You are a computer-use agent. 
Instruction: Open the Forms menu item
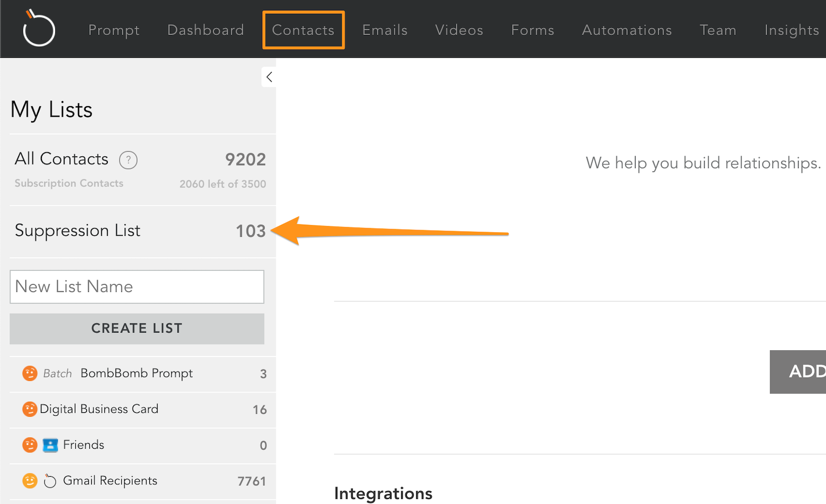(x=532, y=30)
